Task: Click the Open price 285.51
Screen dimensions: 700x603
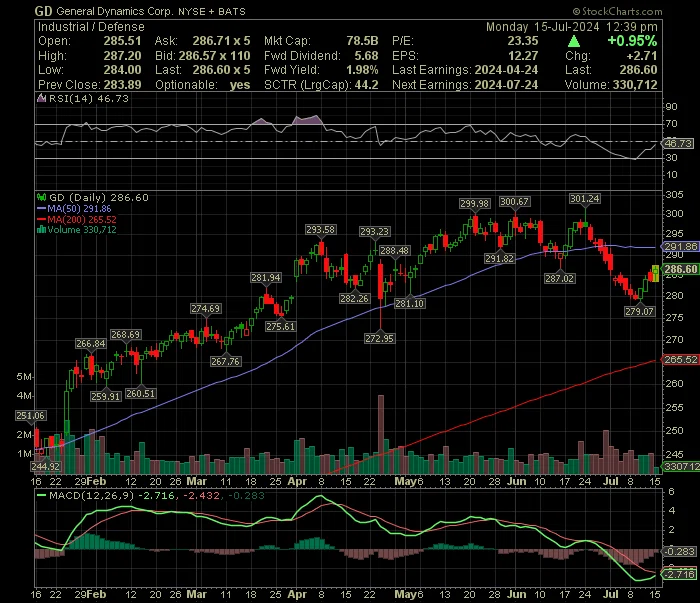Action: pos(122,41)
